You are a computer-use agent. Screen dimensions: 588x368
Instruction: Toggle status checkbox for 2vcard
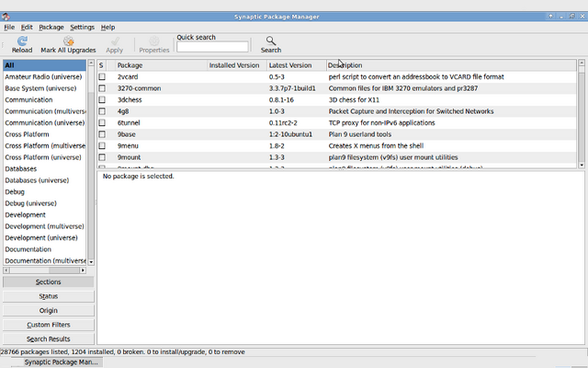[102, 76]
